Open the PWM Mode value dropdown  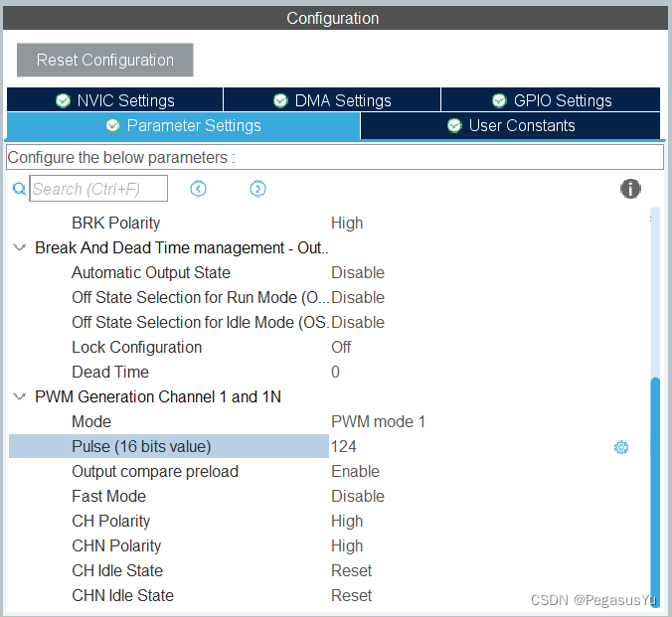coord(378,421)
